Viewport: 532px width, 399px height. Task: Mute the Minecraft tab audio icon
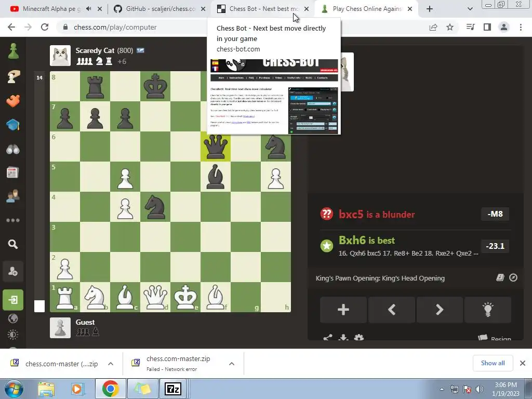(x=88, y=9)
